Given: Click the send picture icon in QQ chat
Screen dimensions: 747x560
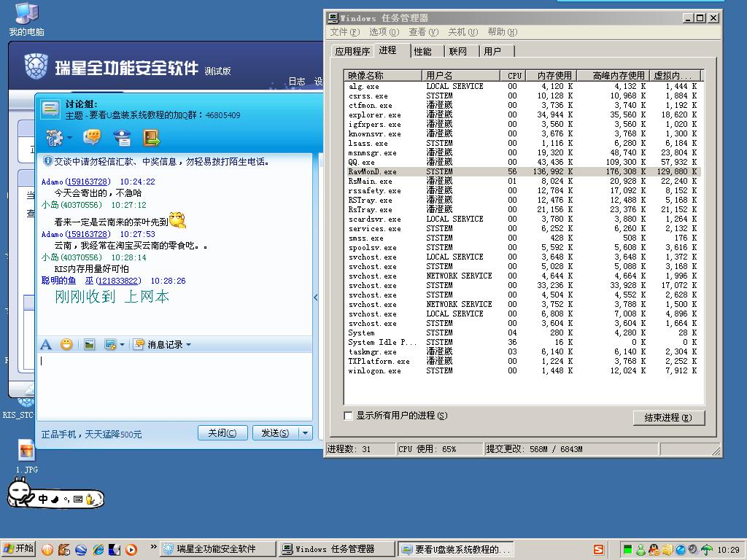Looking at the screenshot, I should point(89,344).
